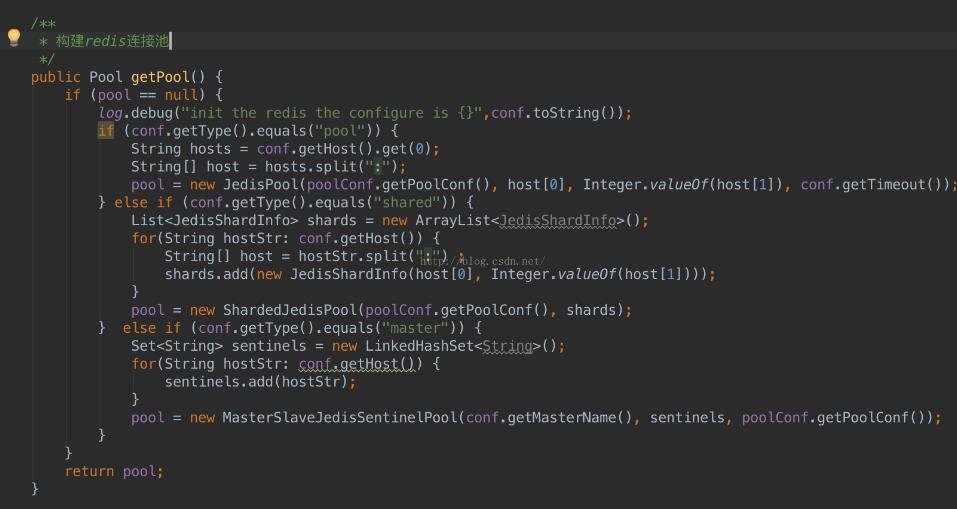
Task: Click the return pool statement
Action: [113, 471]
